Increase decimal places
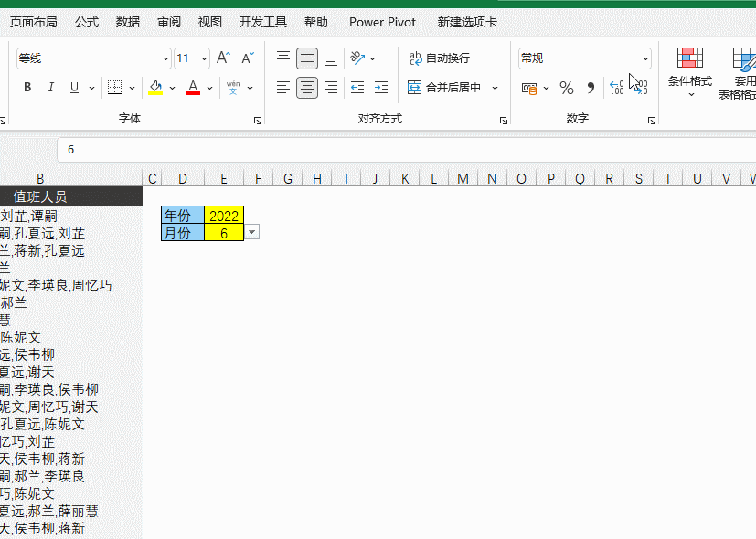This screenshot has width=756, height=539. click(x=617, y=87)
